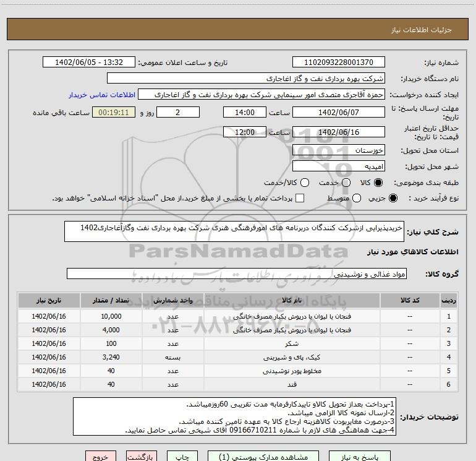
Task: Click the کد کالا column header
Action: click(x=410, y=301)
